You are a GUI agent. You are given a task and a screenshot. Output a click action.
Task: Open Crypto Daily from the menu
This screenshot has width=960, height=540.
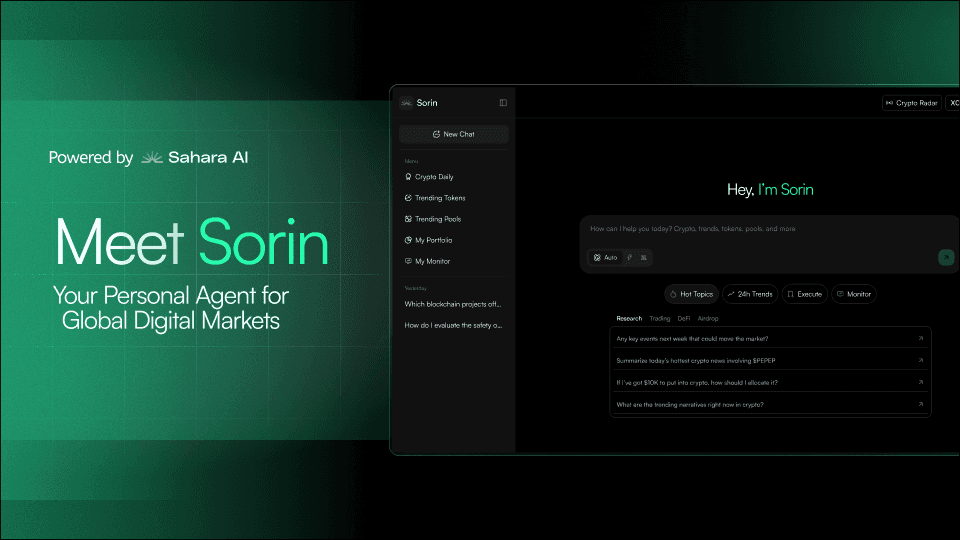point(434,177)
